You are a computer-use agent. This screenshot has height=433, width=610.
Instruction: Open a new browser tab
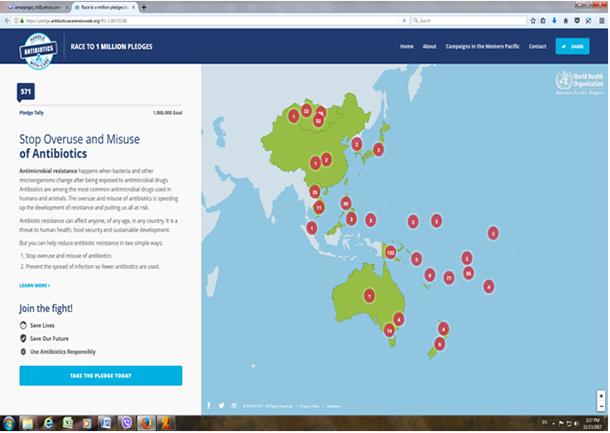145,6
